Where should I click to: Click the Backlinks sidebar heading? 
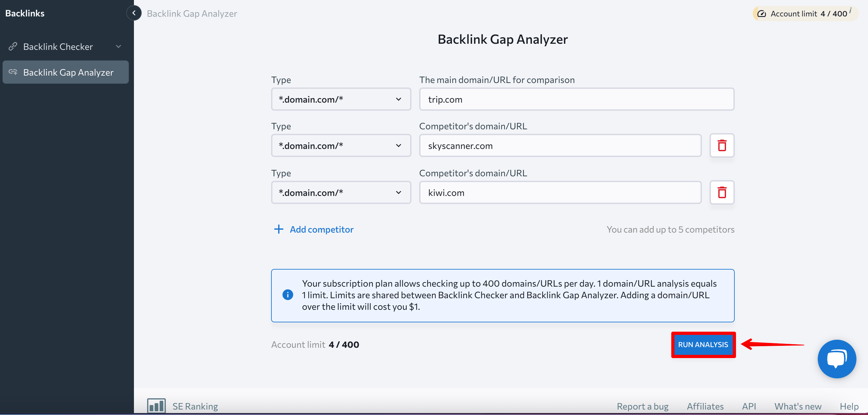25,13
